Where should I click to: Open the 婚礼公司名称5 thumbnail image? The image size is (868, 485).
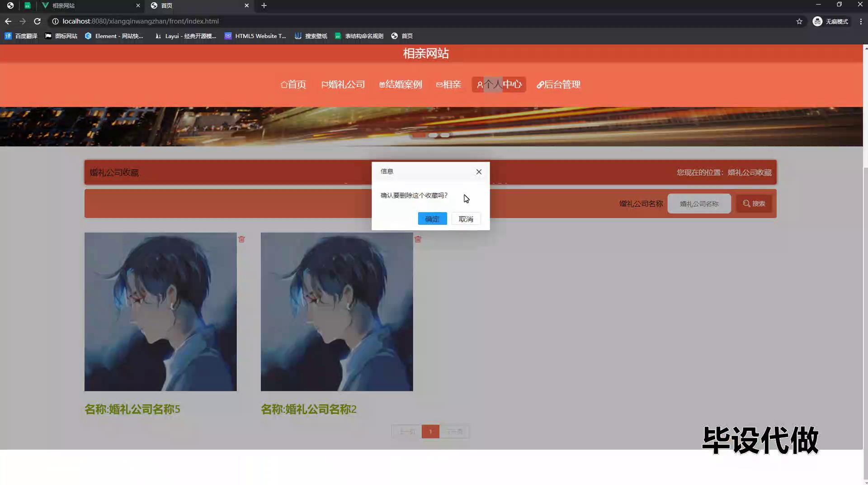point(160,312)
